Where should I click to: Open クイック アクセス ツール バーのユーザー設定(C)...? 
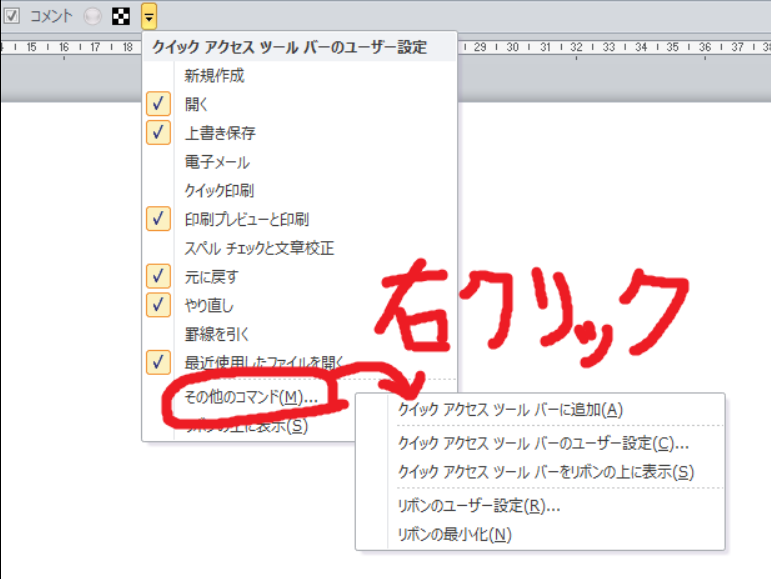point(543,442)
